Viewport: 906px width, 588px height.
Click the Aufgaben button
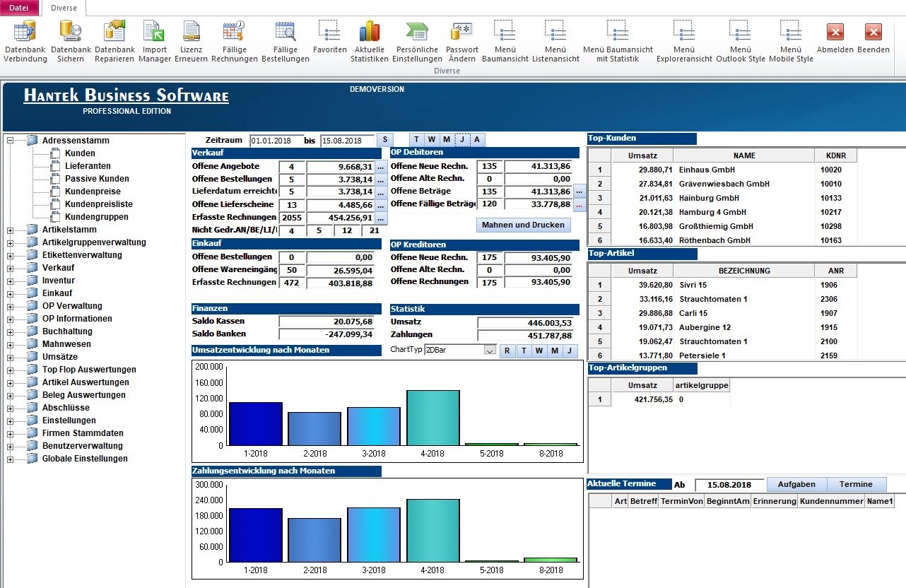[796, 485]
